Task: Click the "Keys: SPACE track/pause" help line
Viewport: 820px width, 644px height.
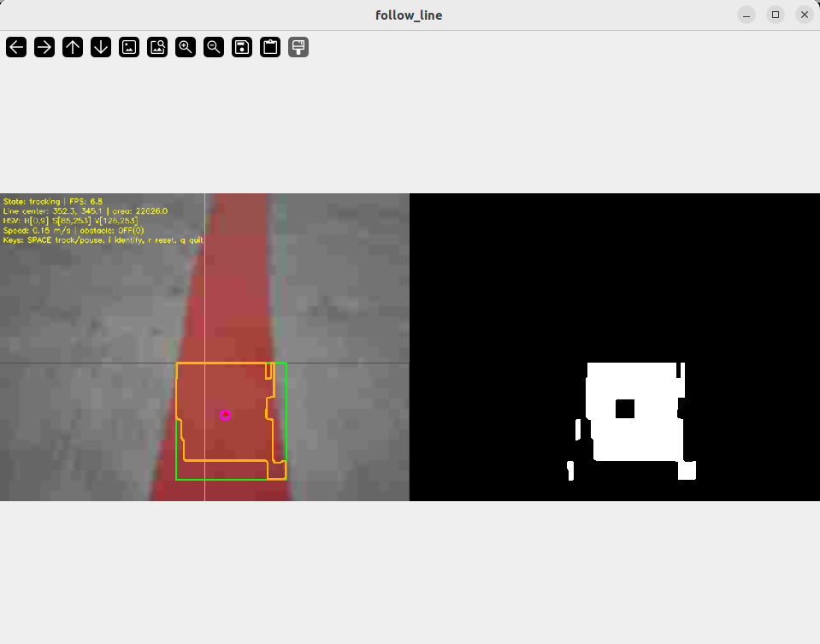Action: [103, 240]
